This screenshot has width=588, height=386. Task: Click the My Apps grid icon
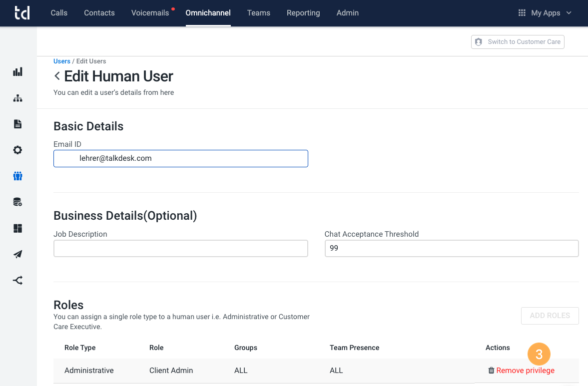tap(522, 13)
